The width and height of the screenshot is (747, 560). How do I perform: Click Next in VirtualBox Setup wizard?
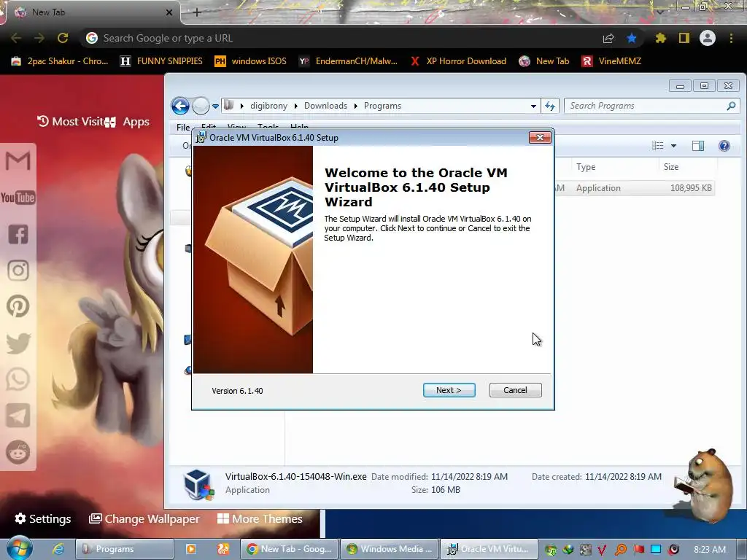click(x=449, y=390)
